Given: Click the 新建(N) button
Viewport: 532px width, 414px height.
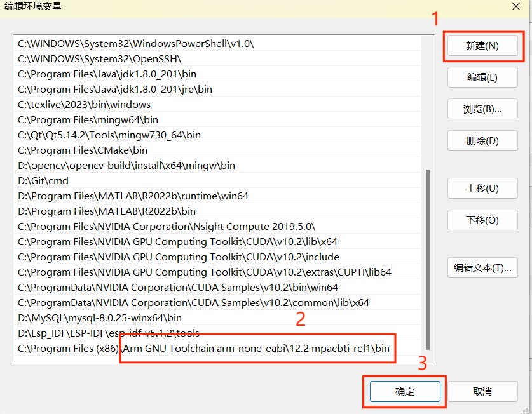Looking at the screenshot, I should (482, 46).
